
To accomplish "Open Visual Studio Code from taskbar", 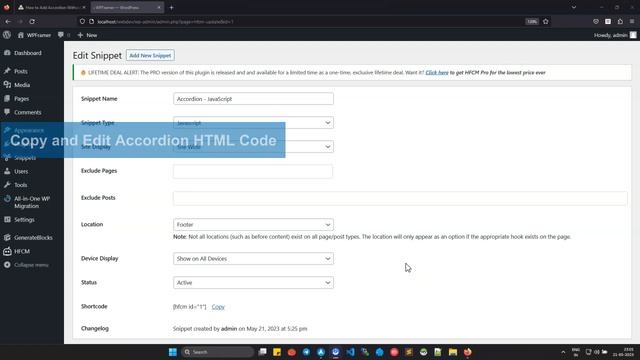I will pos(350,352).
